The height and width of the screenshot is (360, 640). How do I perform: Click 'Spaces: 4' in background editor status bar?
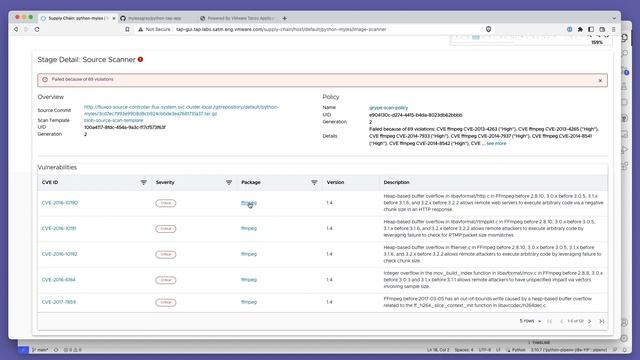tap(464, 350)
